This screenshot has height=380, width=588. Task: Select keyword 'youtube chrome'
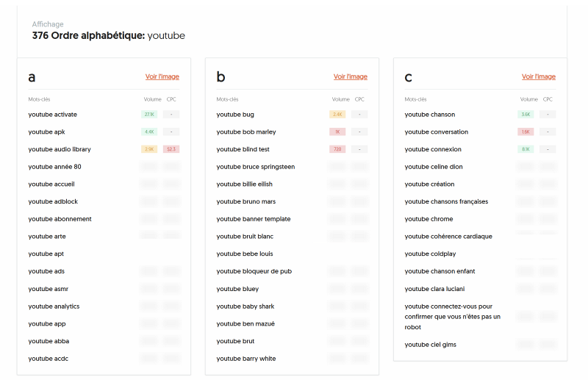tap(429, 219)
